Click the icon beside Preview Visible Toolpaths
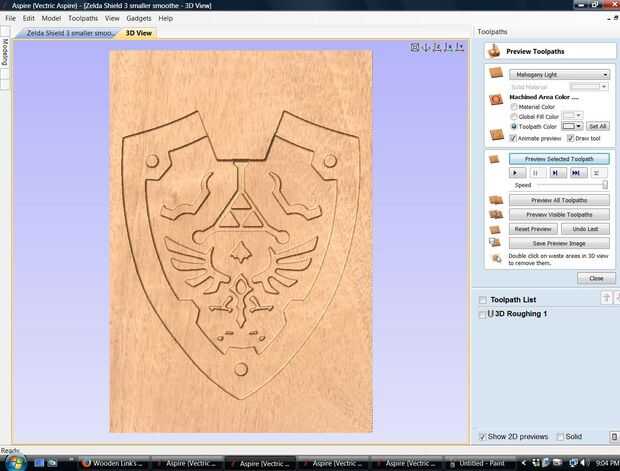 [x=496, y=214]
